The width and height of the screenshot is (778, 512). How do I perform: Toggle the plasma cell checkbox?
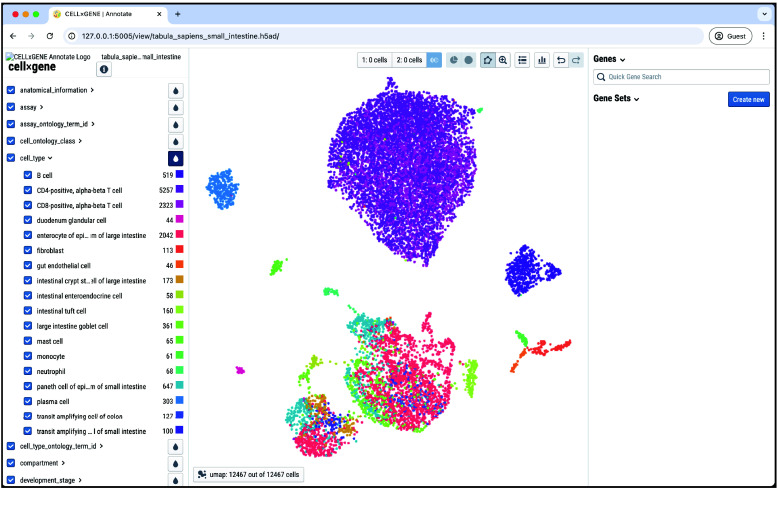[x=29, y=401]
